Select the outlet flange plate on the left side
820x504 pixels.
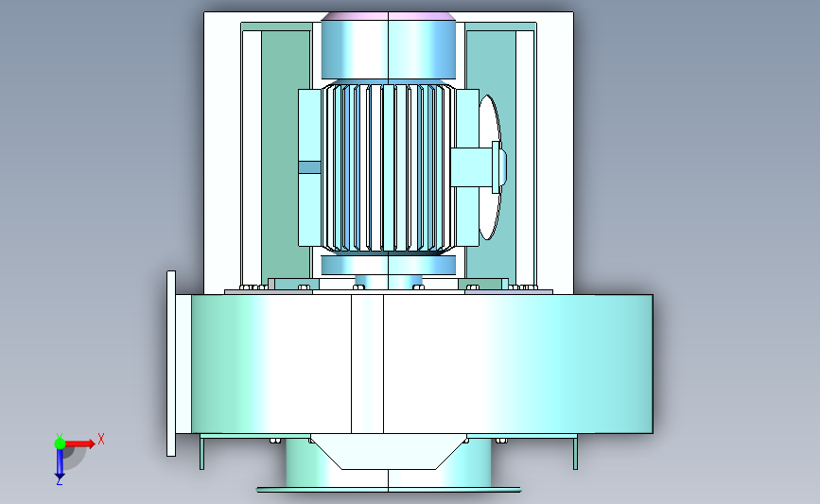pyautogui.click(x=171, y=363)
